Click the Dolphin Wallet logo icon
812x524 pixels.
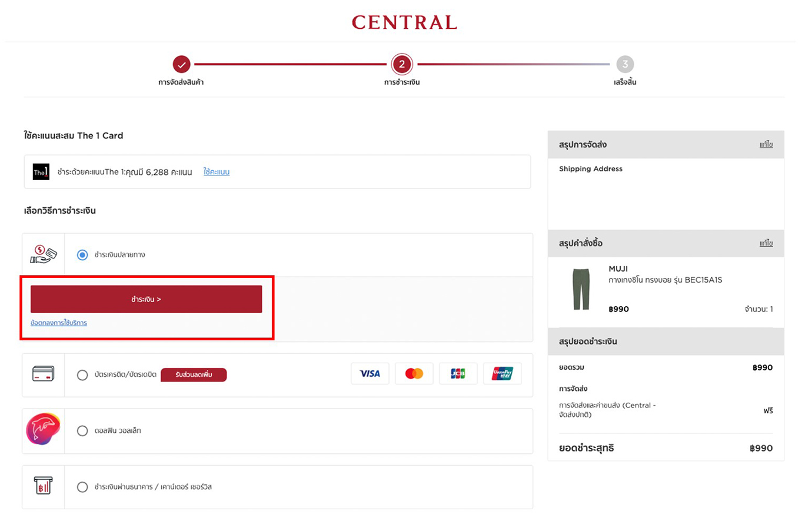[43, 429]
